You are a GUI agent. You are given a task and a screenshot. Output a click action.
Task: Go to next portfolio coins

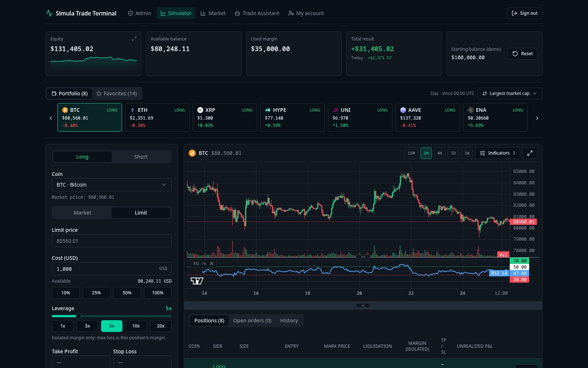pos(537,118)
